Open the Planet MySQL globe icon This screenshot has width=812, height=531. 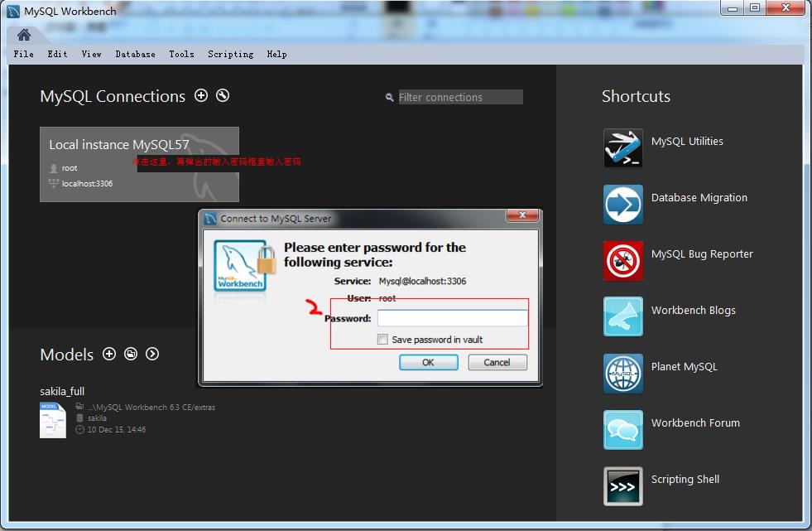click(x=623, y=374)
